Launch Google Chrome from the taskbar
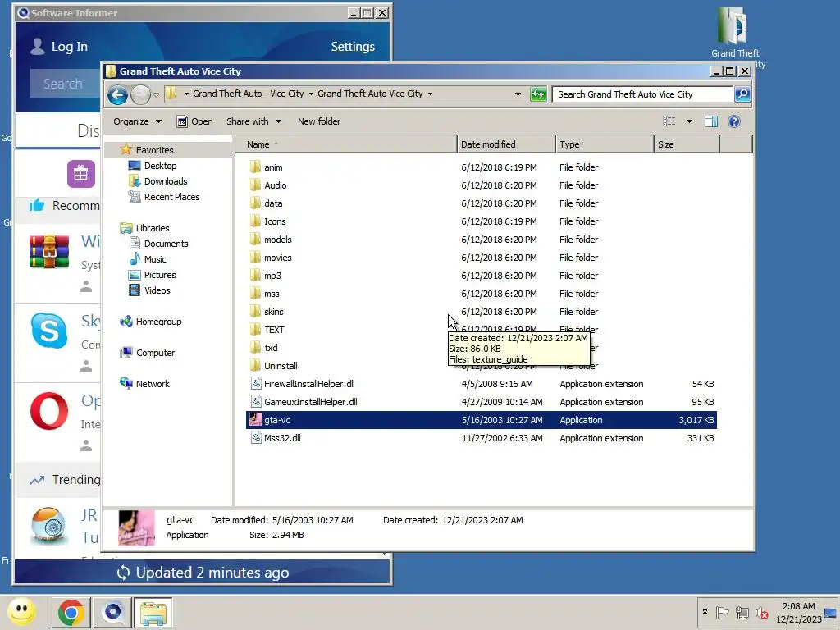Screen dimensions: 840x630 (71, 613)
